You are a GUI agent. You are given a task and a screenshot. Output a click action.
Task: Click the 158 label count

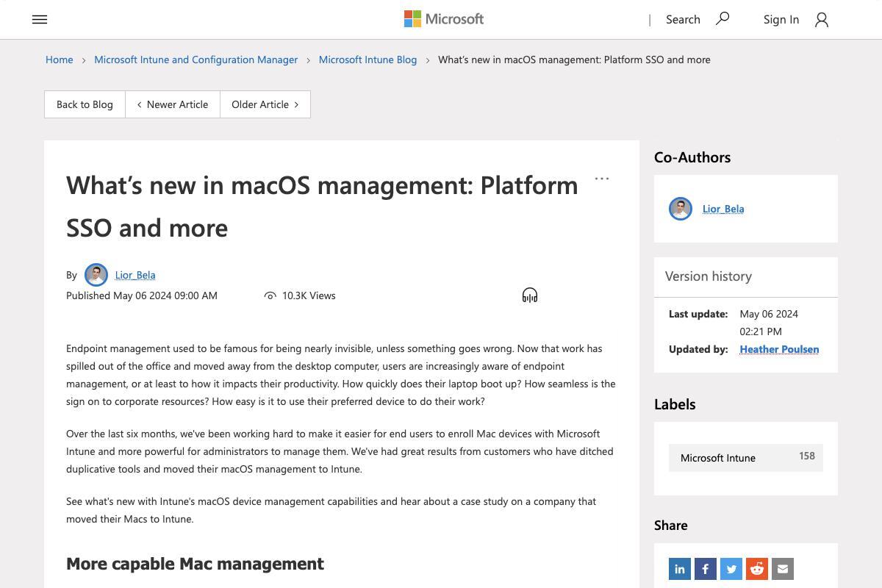click(x=807, y=456)
